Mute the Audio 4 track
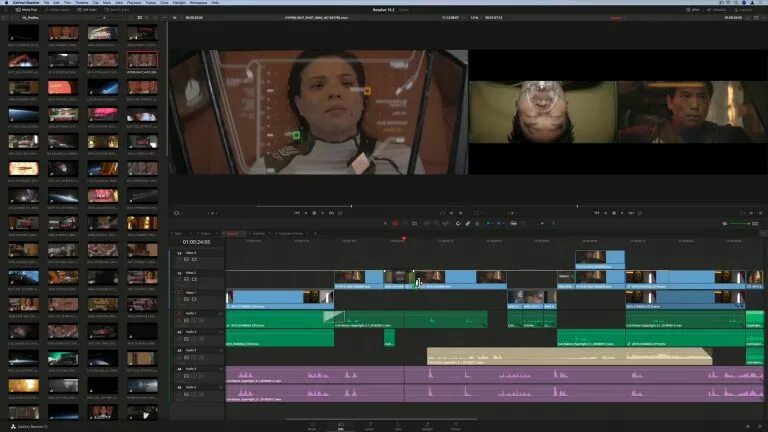 click(x=201, y=376)
